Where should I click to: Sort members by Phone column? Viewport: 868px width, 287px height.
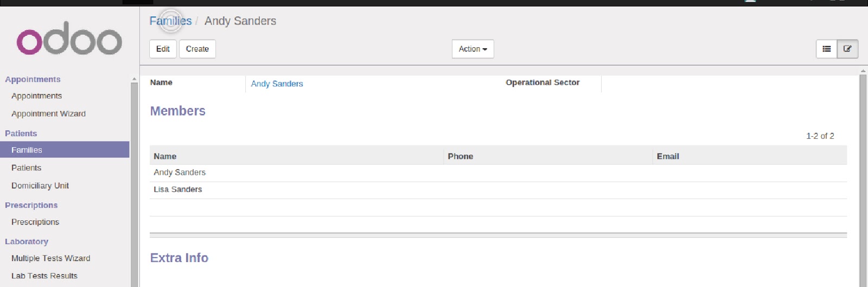click(460, 156)
